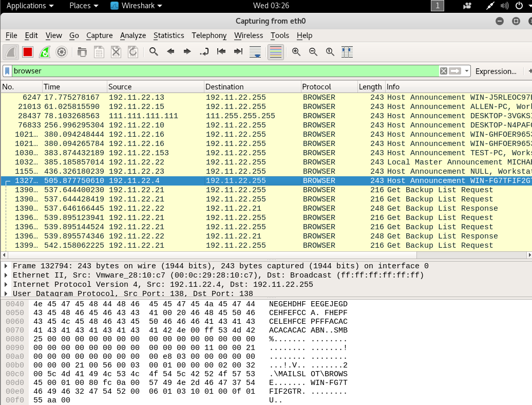Stop capturing packets with the red square

(x=28, y=52)
